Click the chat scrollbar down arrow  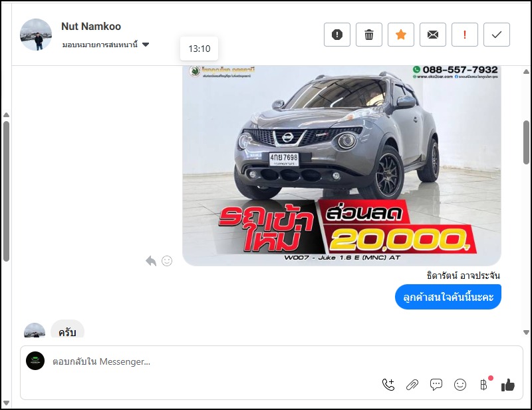526,332
